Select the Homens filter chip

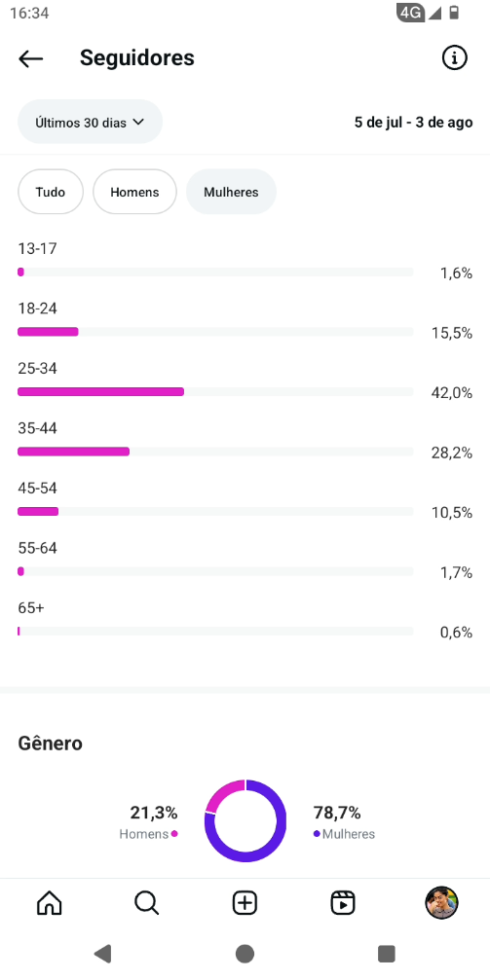[134, 192]
